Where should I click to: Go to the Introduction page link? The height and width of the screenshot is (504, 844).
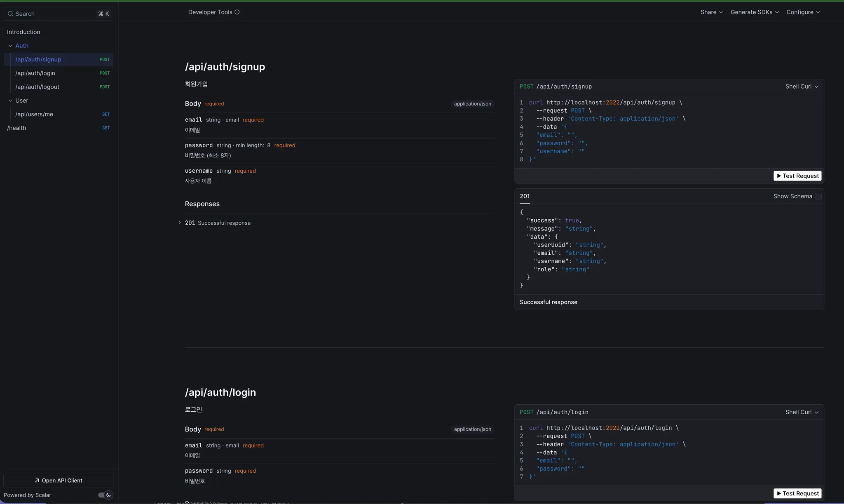(x=23, y=32)
